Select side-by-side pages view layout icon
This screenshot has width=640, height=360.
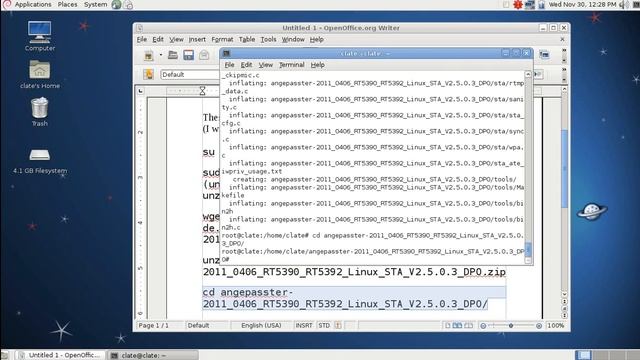458,325
